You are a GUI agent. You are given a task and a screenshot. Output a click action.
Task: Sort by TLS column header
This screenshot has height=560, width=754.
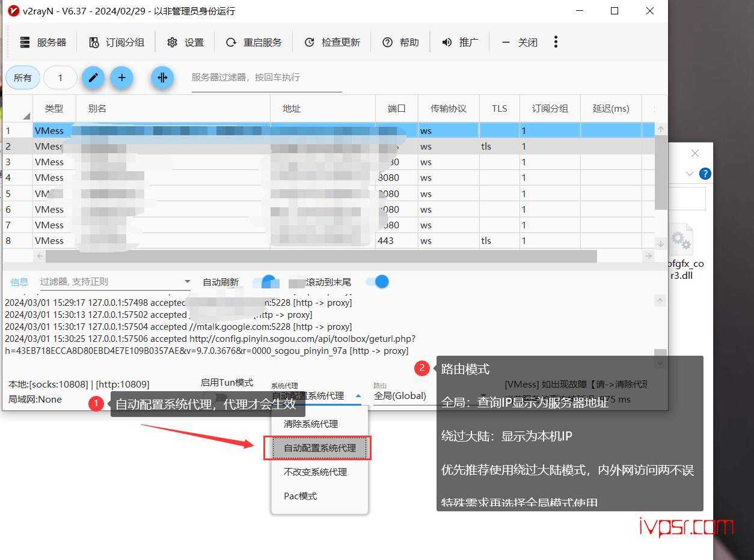[500, 109]
